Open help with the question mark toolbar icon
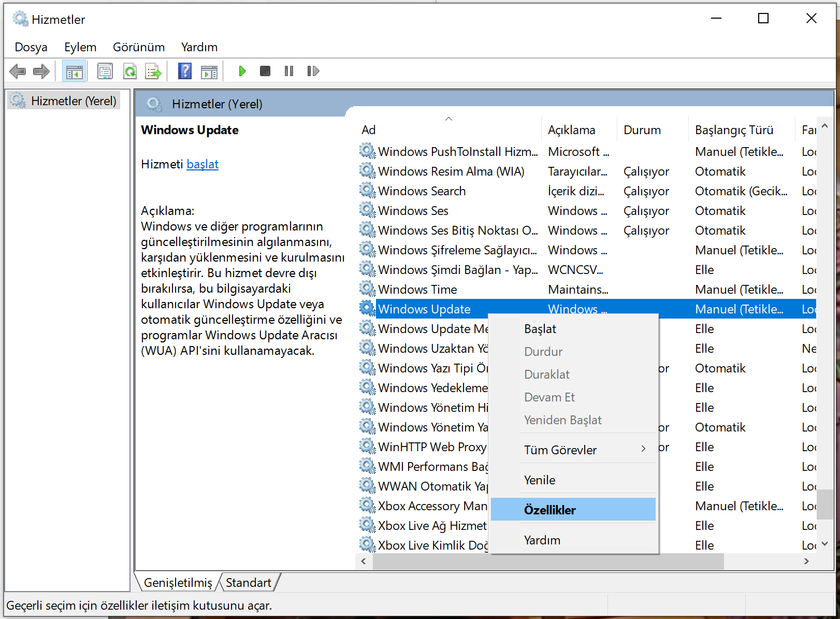 [x=185, y=71]
